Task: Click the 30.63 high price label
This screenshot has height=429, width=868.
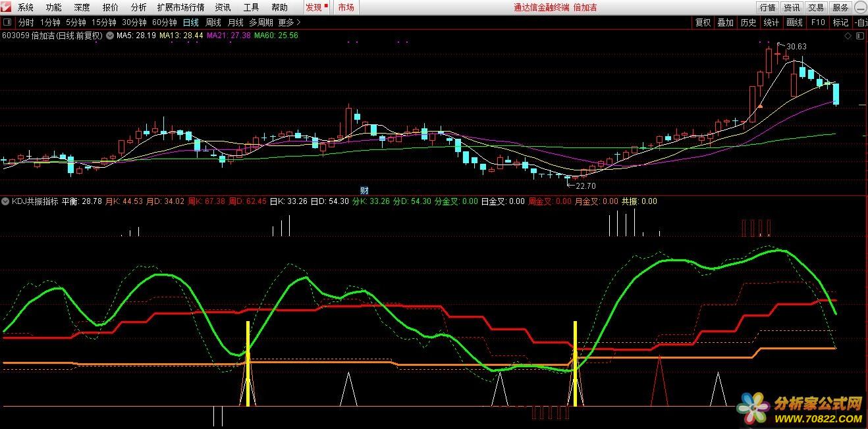Action: [x=796, y=47]
